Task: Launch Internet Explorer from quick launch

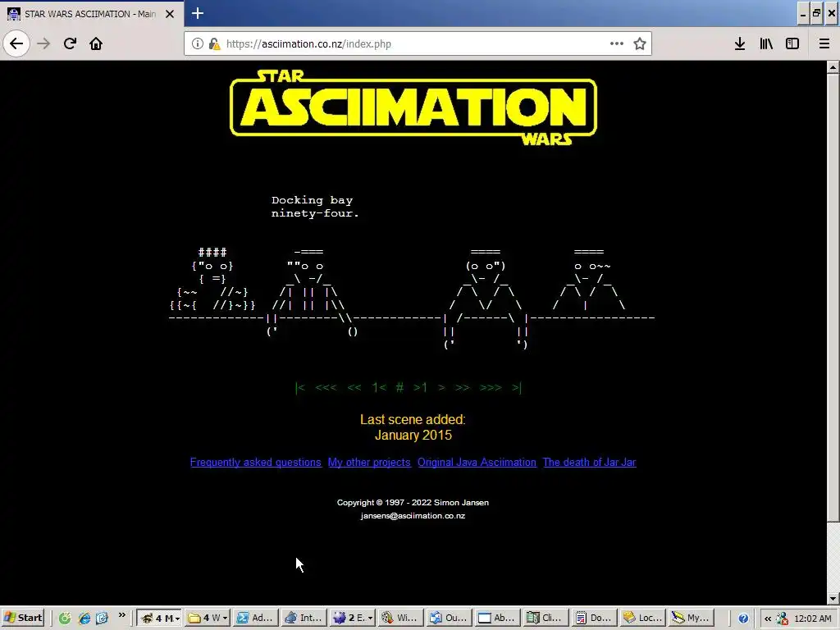Action: pos(84,619)
